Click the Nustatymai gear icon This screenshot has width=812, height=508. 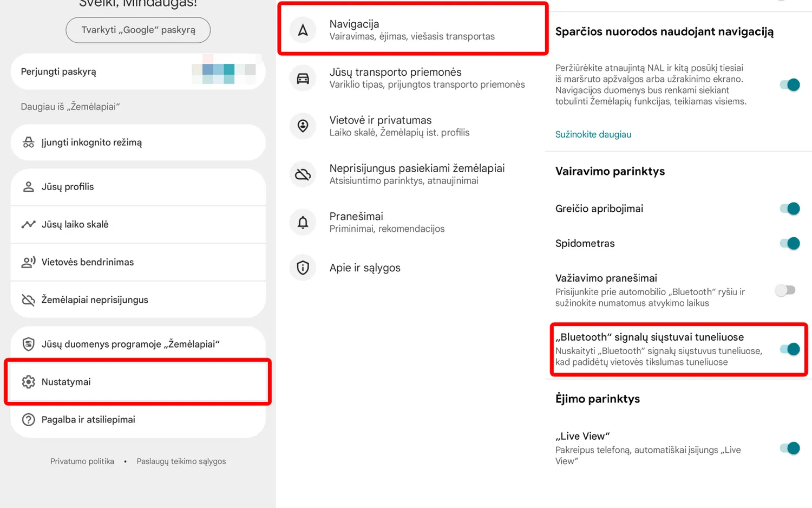[x=28, y=382]
